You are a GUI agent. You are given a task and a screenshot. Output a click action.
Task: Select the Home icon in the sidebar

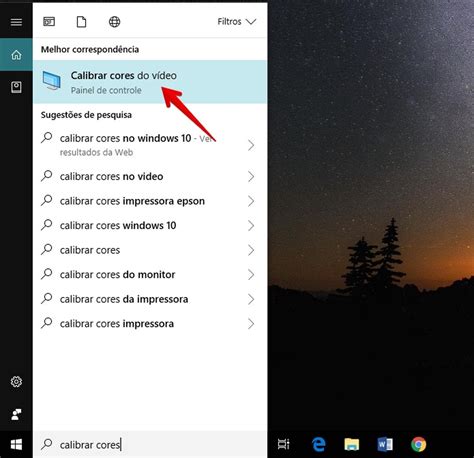[x=16, y=55]
